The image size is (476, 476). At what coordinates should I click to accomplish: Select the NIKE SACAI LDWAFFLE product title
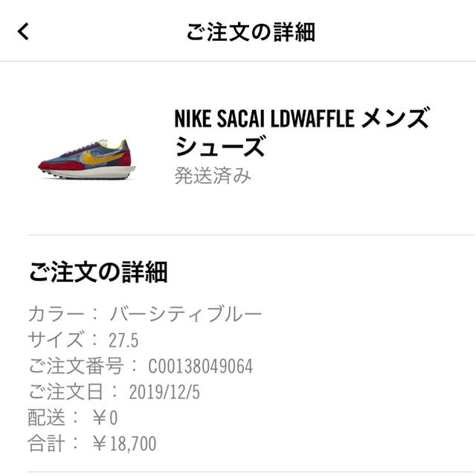(302, 132)
